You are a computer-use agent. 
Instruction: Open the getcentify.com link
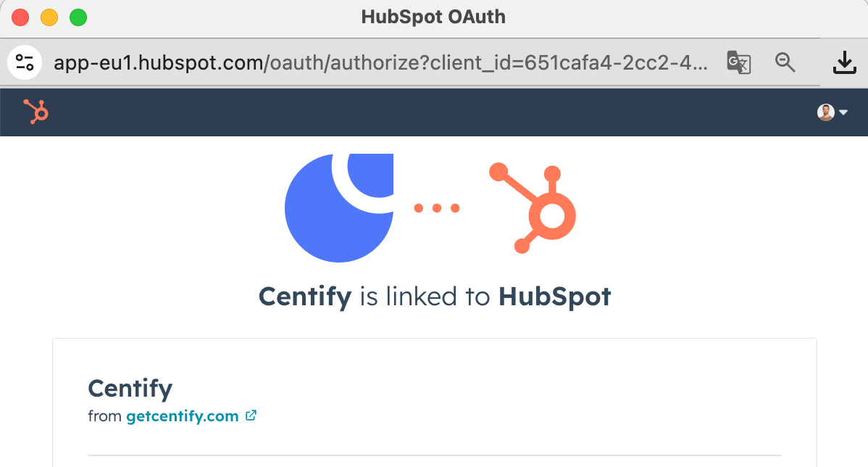[x=182, y=416]
